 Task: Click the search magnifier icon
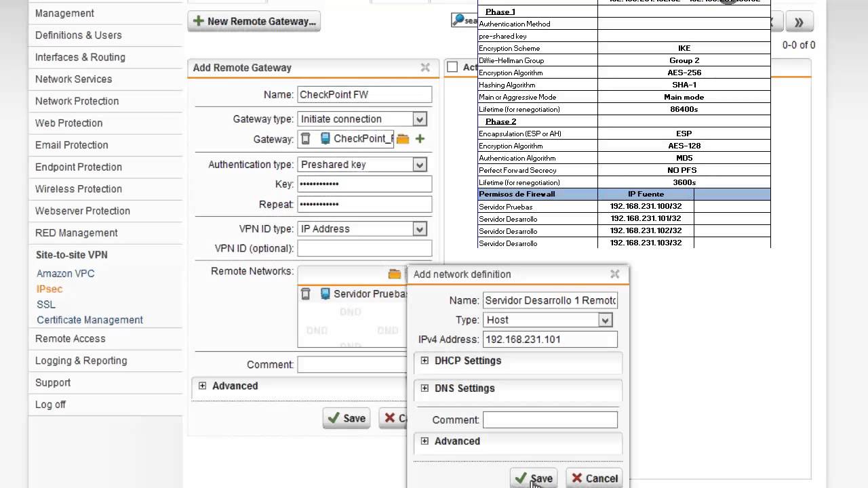coord(459,20)
